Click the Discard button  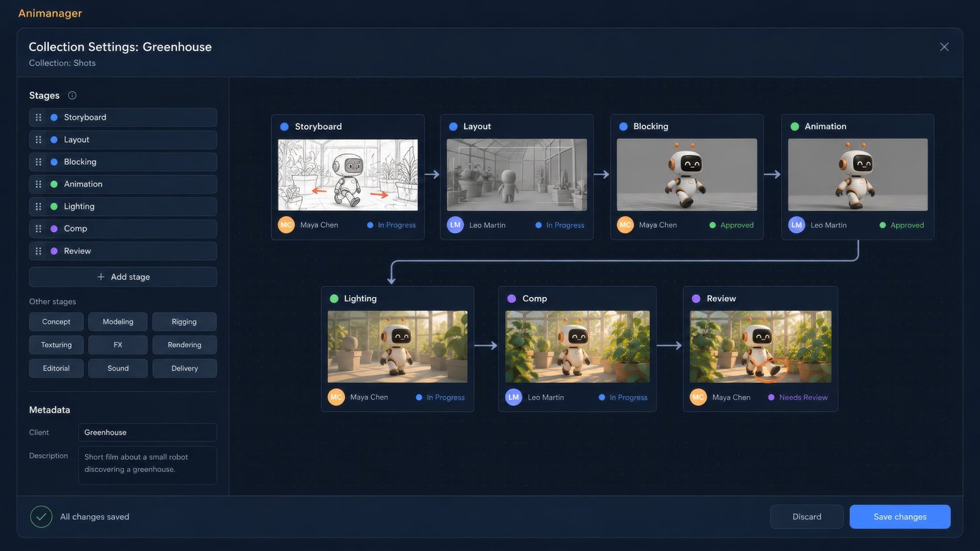(x=807, y=517)
